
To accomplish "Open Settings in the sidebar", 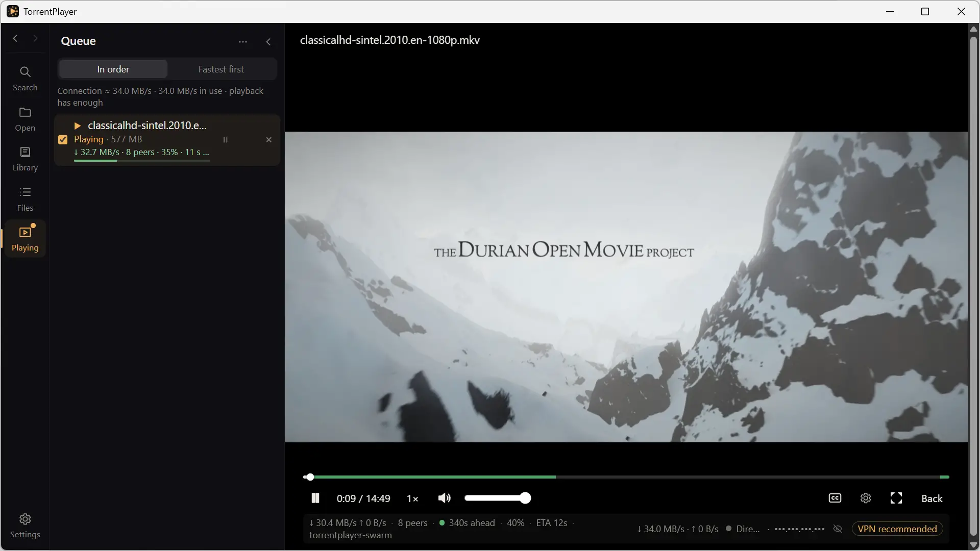I will tap(25, 526).
